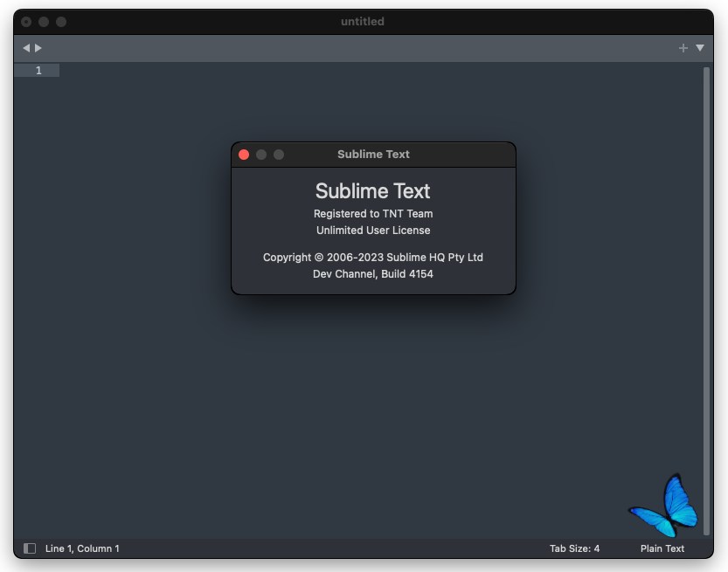Click the large Sublime Text heading in dialog
The image size is (728, 572).
click(x=373, y=191)
